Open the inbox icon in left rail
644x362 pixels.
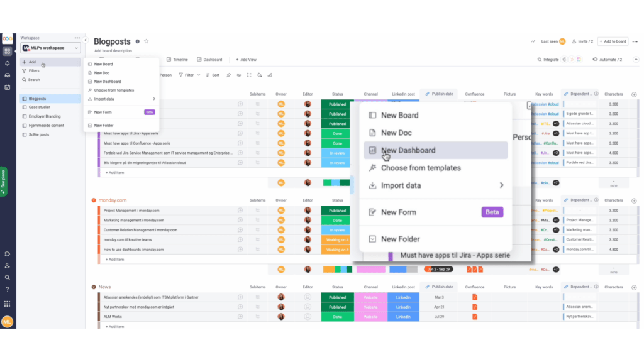pos(8,75)
